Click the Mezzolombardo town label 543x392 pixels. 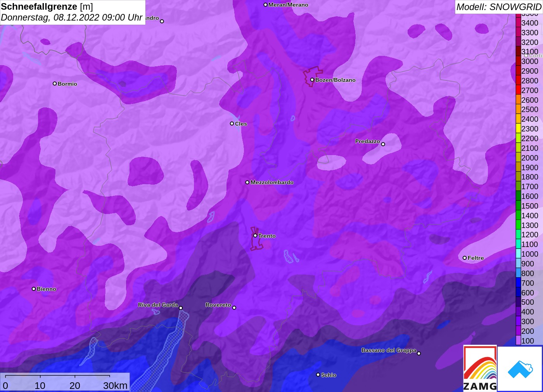tap(272, 182)
